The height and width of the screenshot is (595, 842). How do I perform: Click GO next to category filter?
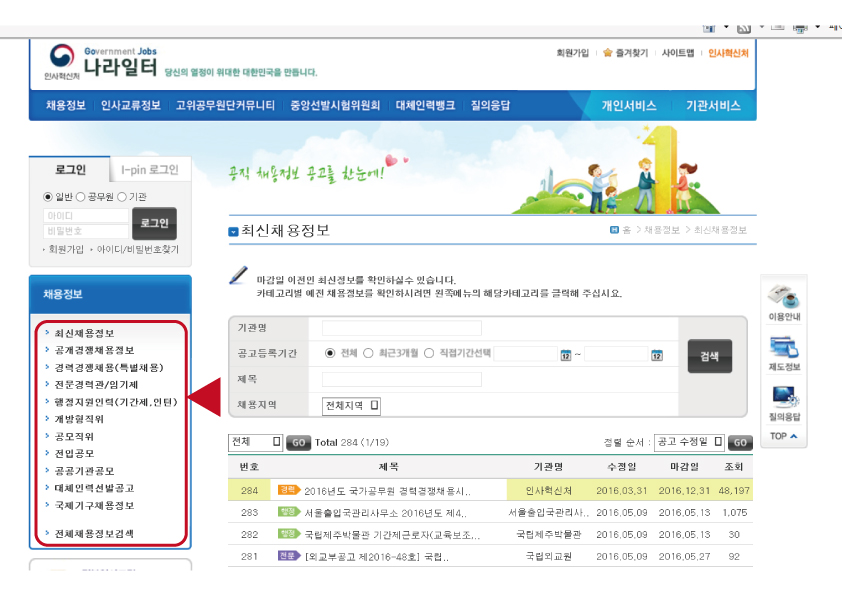(x=299, y=442)
